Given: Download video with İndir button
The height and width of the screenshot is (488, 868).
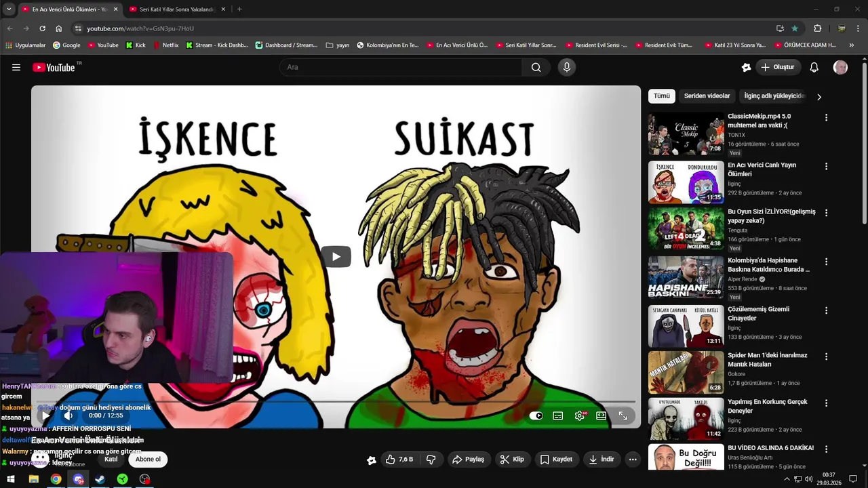Looking at the screenshot, I should [x=601, y=459].
